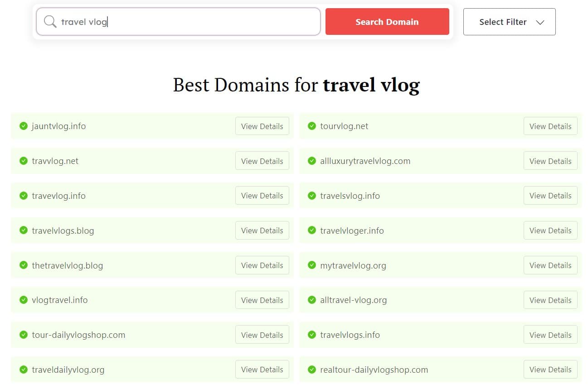Click the green icon beside travelvlogs.blog
Screen dimensions: 588x389
pos(23,231)
